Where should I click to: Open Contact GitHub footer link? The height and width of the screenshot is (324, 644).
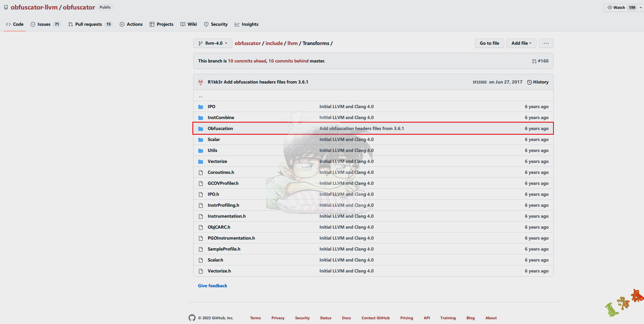[x=375, y=318]
